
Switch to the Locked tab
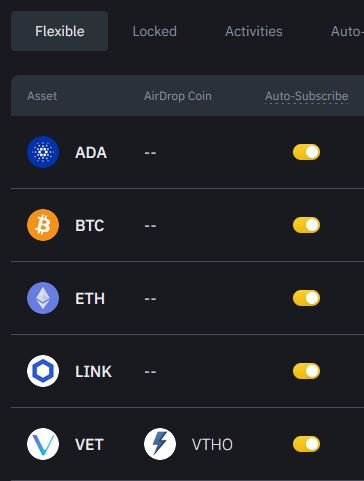tap(155, 31)
